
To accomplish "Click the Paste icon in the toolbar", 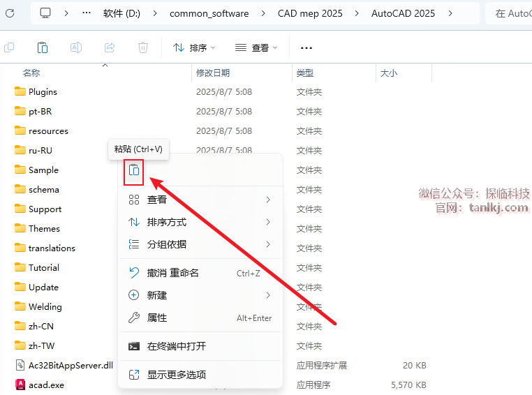I will 43,47.
